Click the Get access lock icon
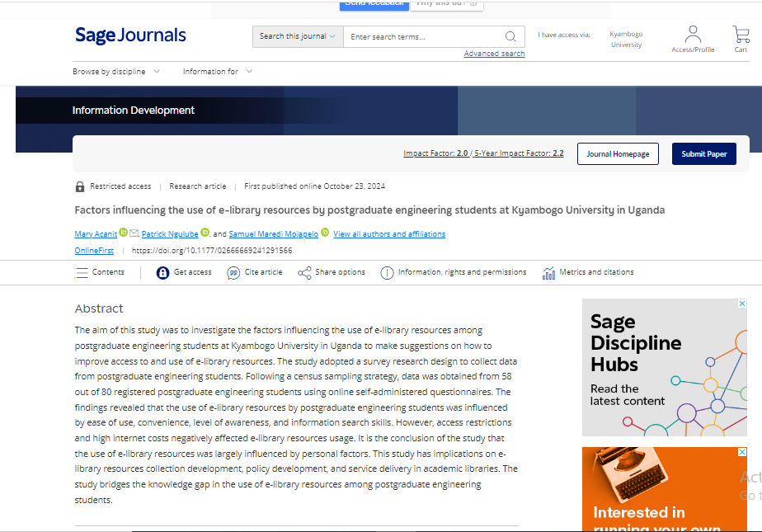This screenshot has width=762, height=532. click(x=162, y=272)
